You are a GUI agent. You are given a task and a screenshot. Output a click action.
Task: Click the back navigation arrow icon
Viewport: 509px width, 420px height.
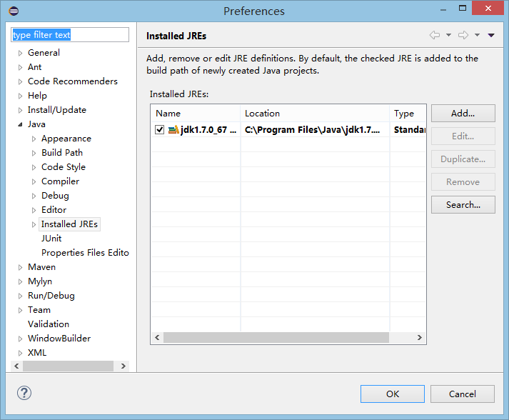click(435, 35)
